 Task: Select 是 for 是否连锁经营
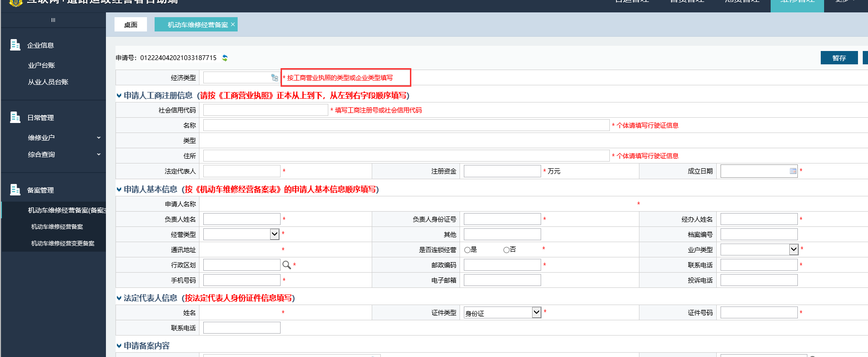coord(467,250)
